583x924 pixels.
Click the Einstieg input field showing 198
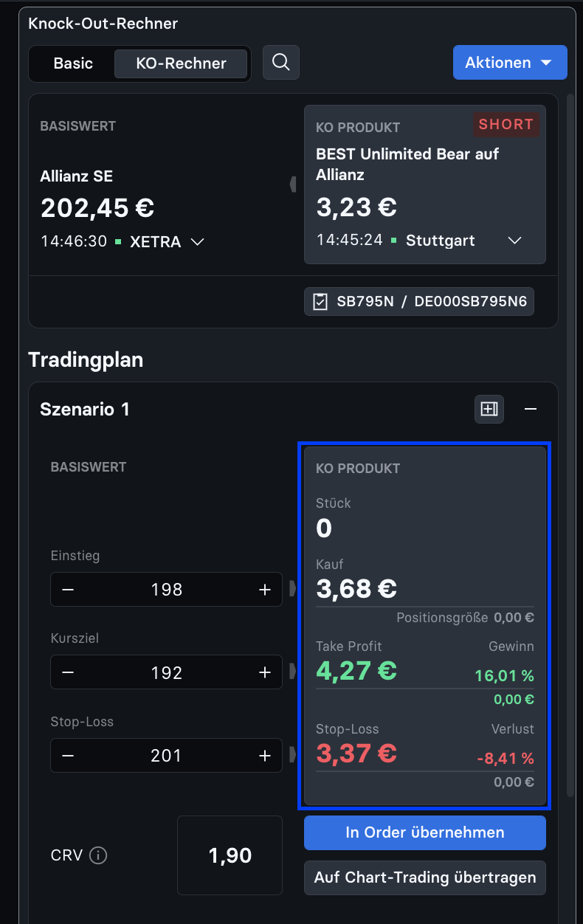pos(166,590)
